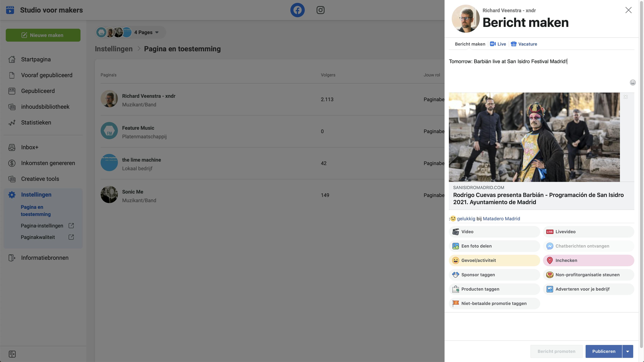Open the Publiceren options dropdown arrow

point(627,351)
